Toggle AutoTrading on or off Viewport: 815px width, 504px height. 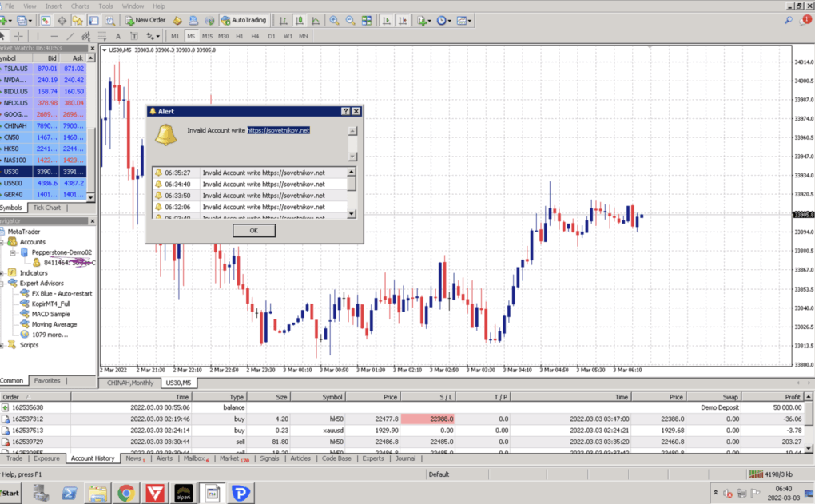[x=244, y=20]
